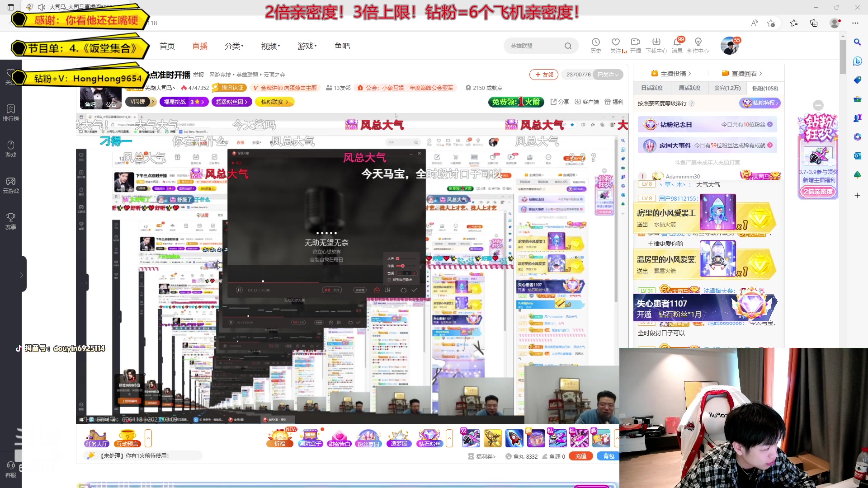Expand arrow next to 钻石粉丝
The height and width of the screenshot is (488, 868).
coord(449,438)
